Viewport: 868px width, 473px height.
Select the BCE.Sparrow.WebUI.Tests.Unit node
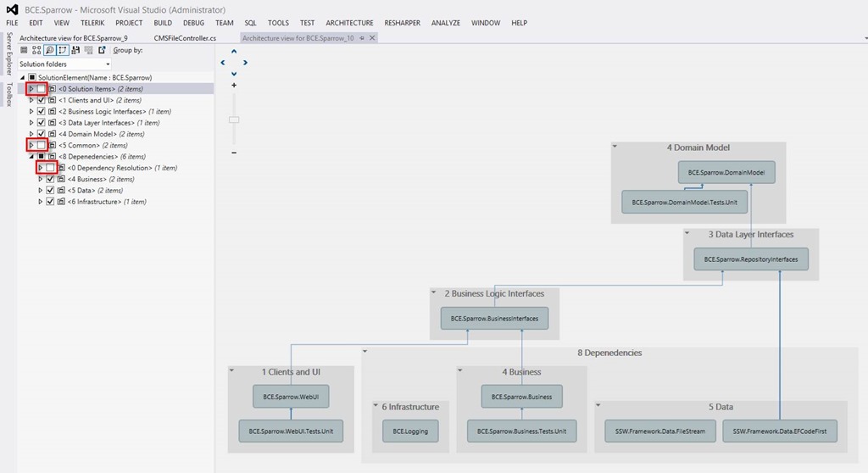[291, 431]
